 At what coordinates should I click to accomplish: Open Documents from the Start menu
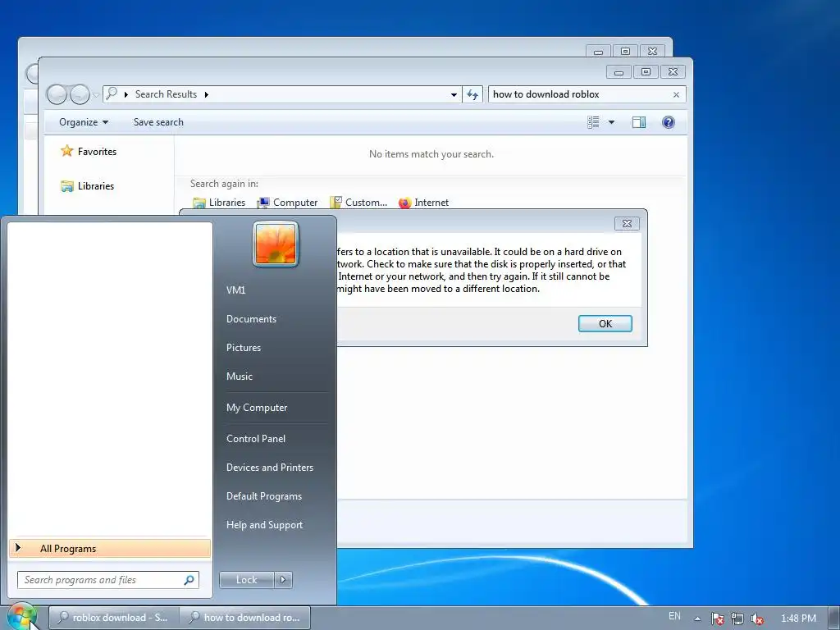[x=251, y=319]
